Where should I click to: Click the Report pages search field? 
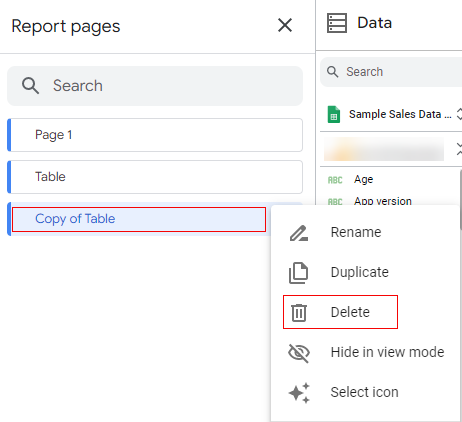click(x=155, y=86)
